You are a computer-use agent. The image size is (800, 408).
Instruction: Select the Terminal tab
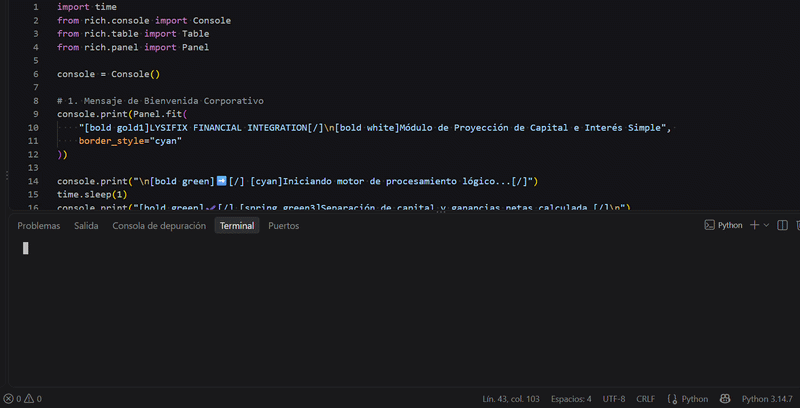(x=237, y=225)
